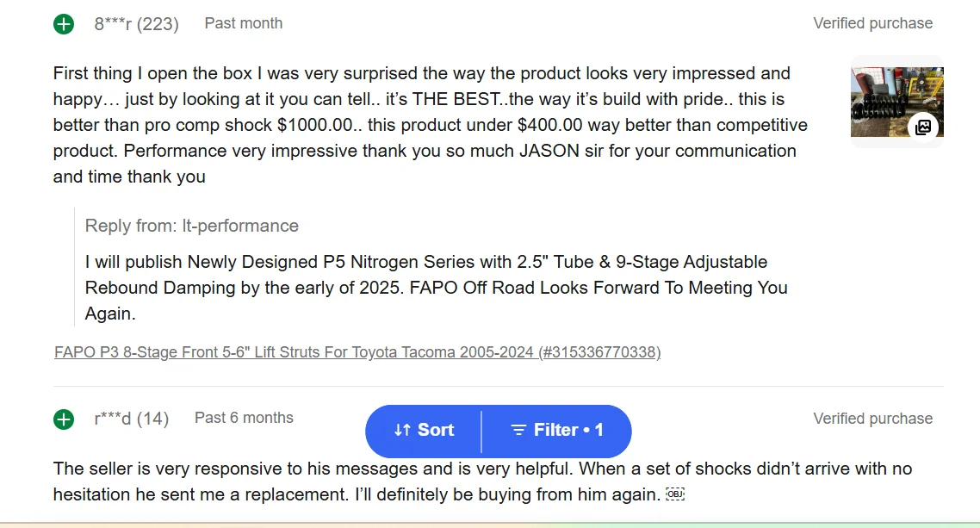Image resolution: width=980 pixels, height=528 pixels.
Task: Click green positive feedback icon beside r***d
Action: pos(64,419)
